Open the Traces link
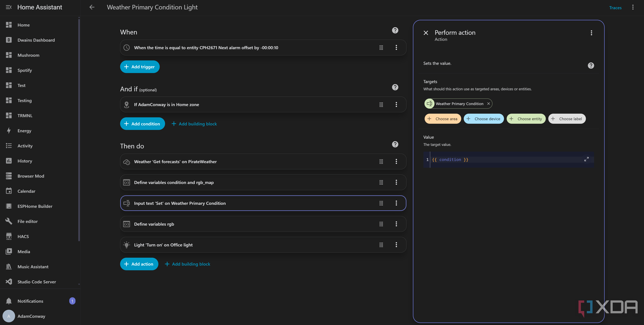The height and width of the screenshot is (325, 644). (x=615, y=8)
